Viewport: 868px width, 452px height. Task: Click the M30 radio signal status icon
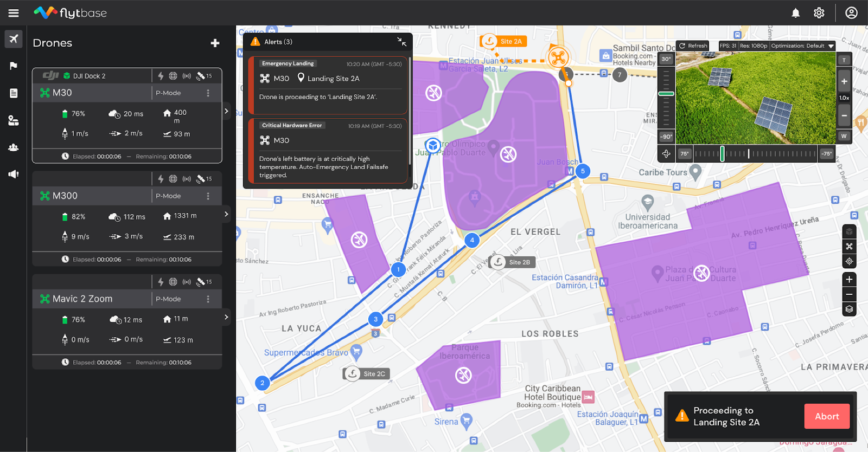(x=187, y=76)
